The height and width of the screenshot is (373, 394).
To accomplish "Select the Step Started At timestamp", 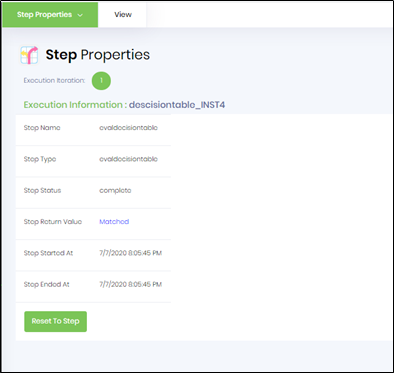I will [x=130, y=253].
